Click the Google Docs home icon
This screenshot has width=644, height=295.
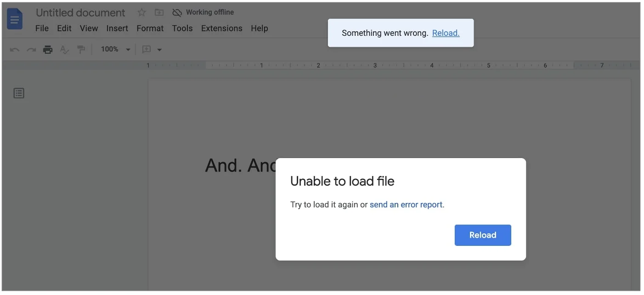[14, 19]
